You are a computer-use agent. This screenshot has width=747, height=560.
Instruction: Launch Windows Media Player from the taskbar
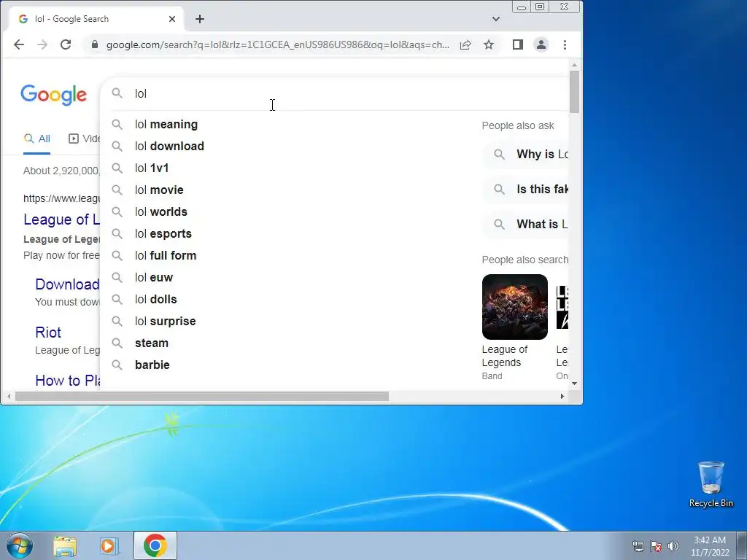point(109,545)
